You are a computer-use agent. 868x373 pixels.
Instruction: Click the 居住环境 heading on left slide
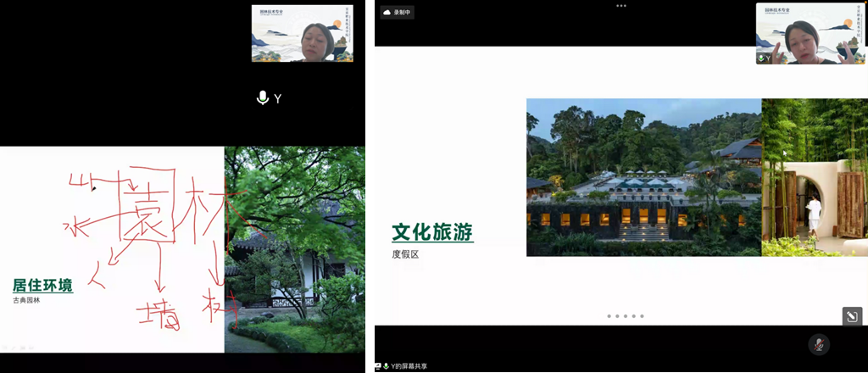click(42, 285)
